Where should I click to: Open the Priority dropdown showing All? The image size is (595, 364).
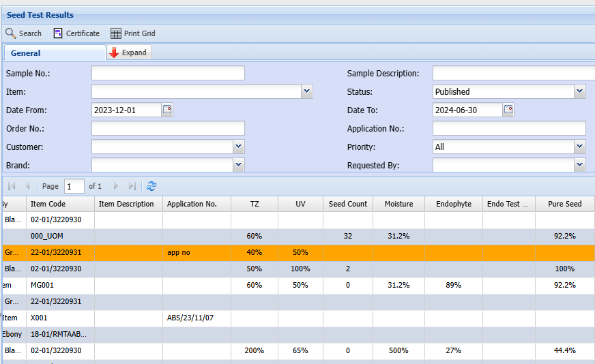(x=579, y=147)
